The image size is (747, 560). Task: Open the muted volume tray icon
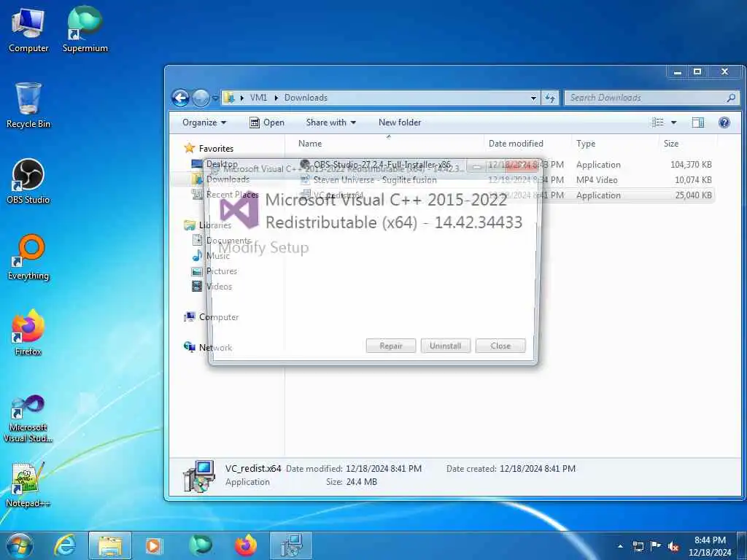point(673,546)
